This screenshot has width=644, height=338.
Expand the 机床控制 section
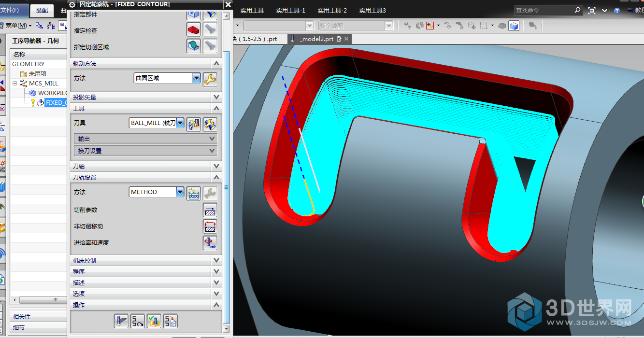[x=216, y=260]
